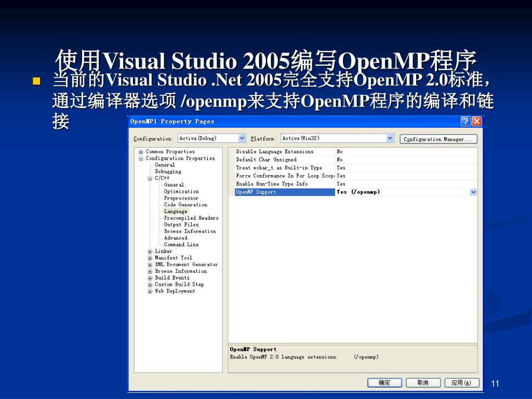
Task: Select the Linker tree label
Action: [164, 251]
